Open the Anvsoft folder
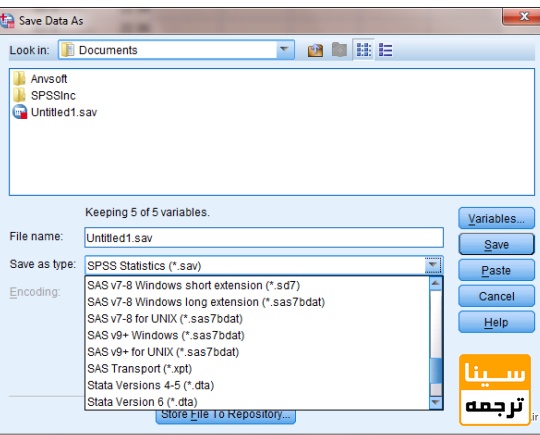Screen dimensions: 540x435 [49, 79]
